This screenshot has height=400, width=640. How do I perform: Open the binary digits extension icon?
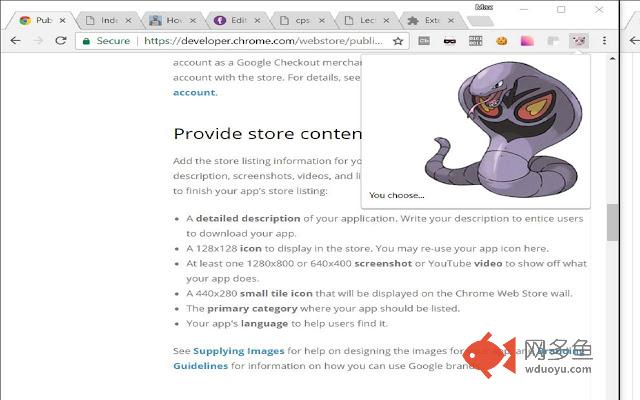point(476,41)
